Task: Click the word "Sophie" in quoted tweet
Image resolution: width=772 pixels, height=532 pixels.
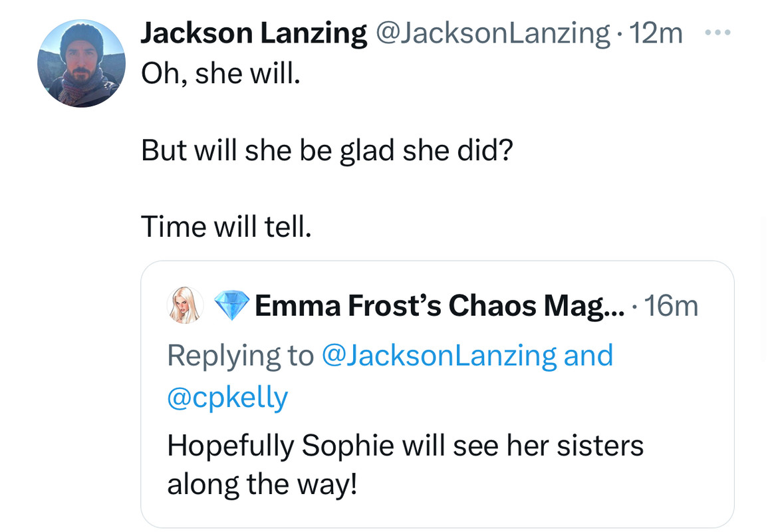Action: click(x=350, y=445)
